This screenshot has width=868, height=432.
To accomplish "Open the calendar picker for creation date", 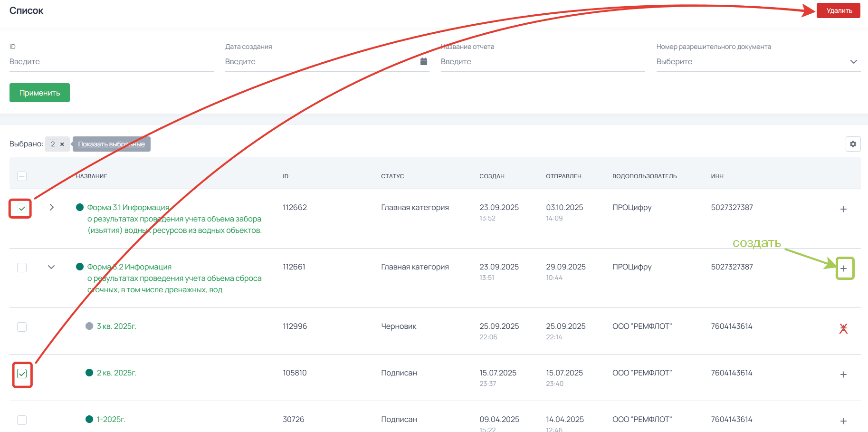I will coord(424,61).
